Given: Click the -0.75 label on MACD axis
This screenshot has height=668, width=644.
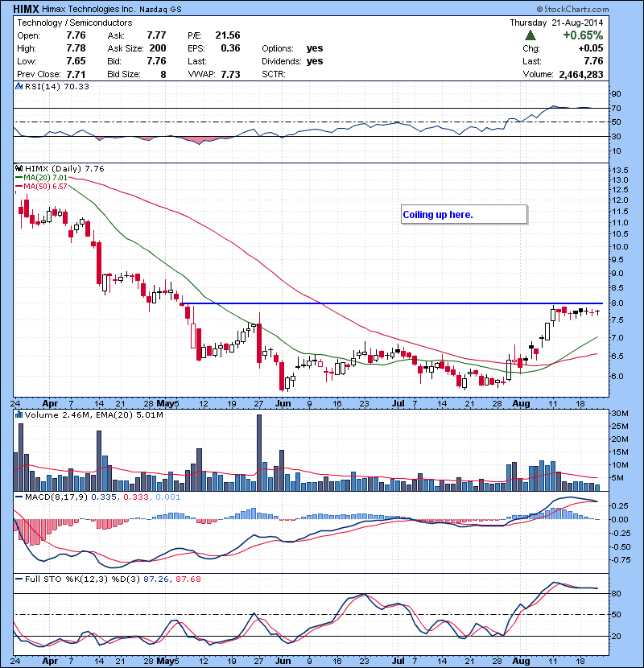Looking at the screenshot, I should (x=619, y=560).
